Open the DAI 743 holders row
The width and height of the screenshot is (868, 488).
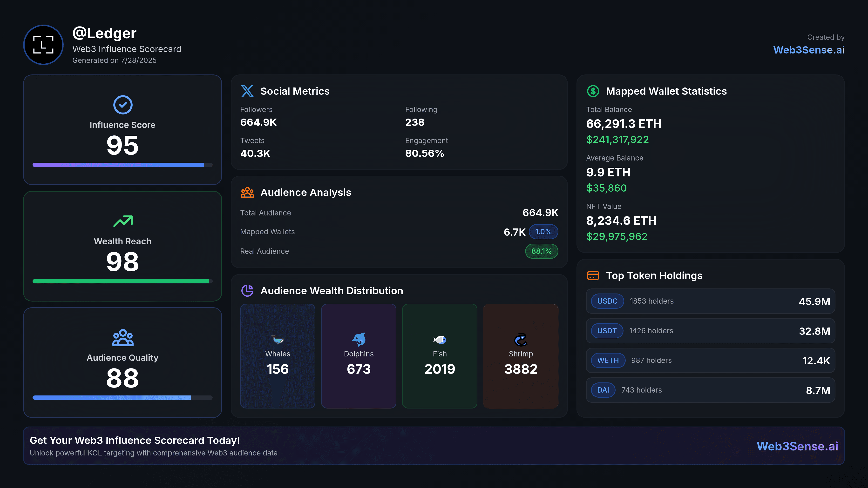pyautogui.click(x=710, y=390)
